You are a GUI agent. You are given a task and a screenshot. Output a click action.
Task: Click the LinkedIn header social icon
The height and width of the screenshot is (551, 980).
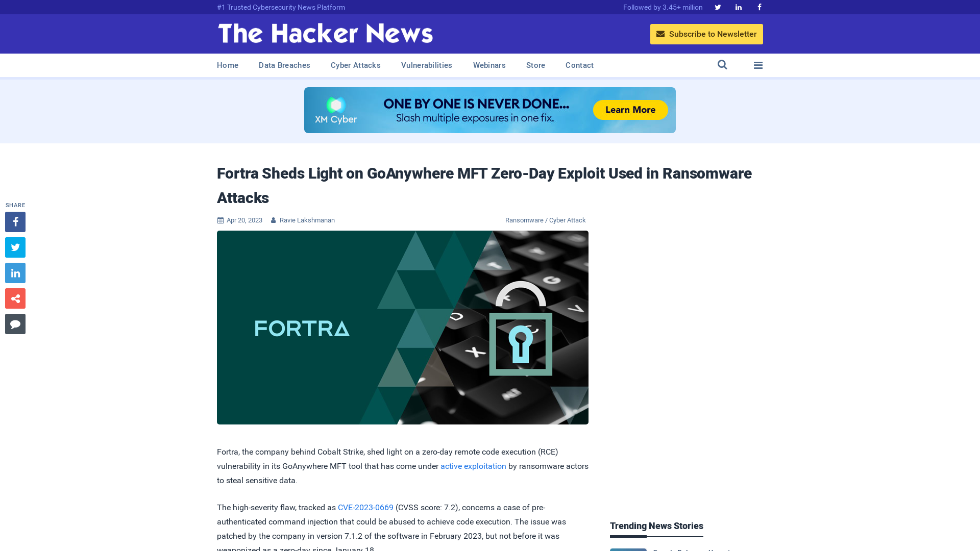pyautogui.click(x=739, y=7)
